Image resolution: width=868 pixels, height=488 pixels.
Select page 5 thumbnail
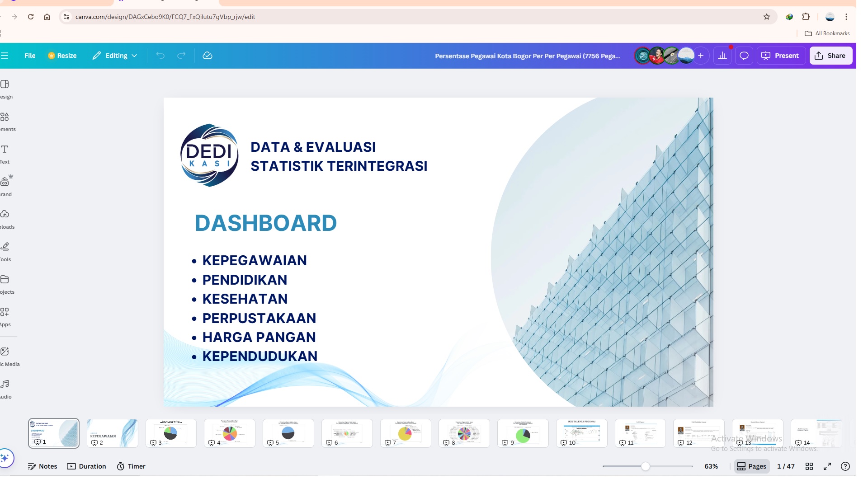[x=288, y=433]
